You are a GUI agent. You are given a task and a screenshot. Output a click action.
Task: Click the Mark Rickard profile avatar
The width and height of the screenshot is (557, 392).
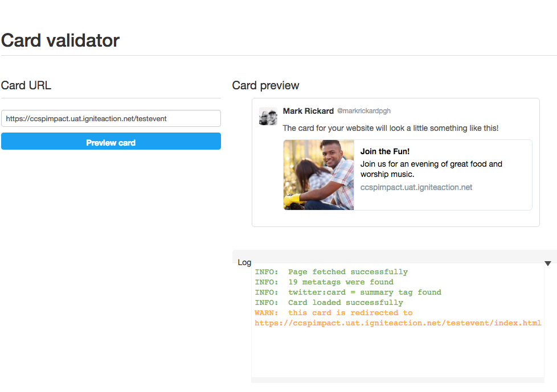pyautogui.click(x=268, y=117)
